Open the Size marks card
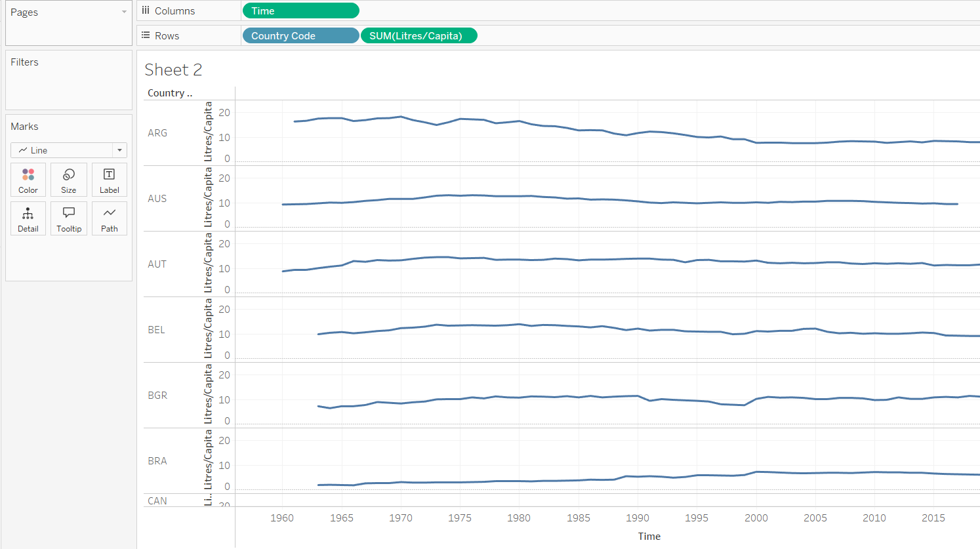This screenshot has width=980, height=549. pyautogui.click(x=69, y=180)
